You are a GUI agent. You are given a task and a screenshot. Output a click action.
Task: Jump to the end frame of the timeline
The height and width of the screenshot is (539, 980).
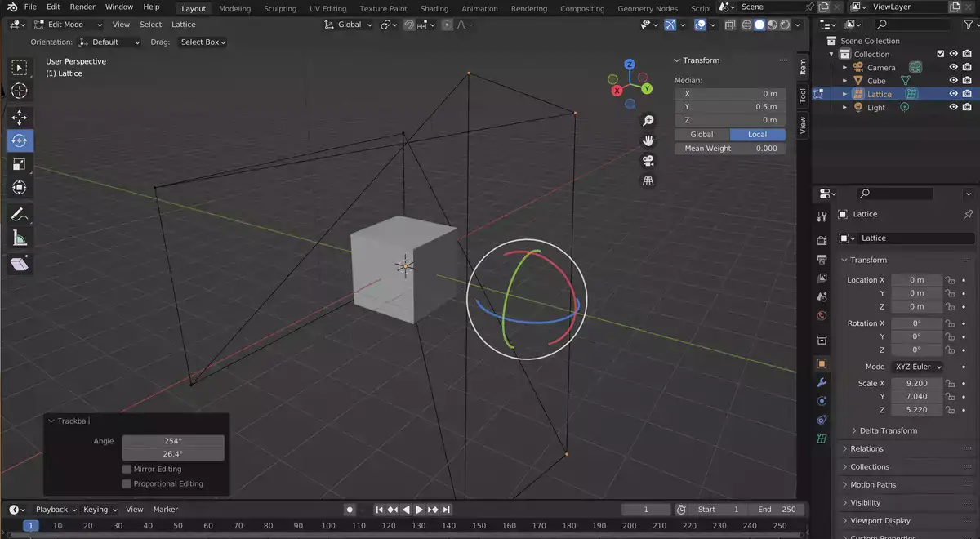coord(447,510)
